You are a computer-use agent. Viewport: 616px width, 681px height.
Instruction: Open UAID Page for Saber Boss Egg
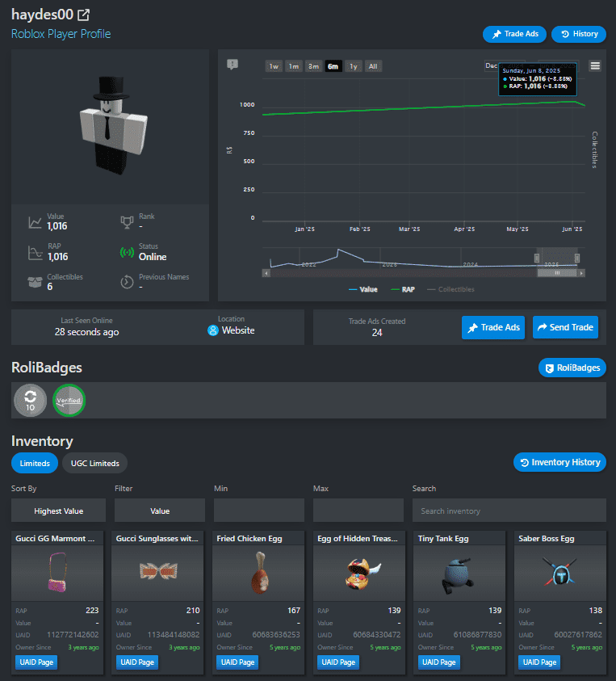[539, 662]
